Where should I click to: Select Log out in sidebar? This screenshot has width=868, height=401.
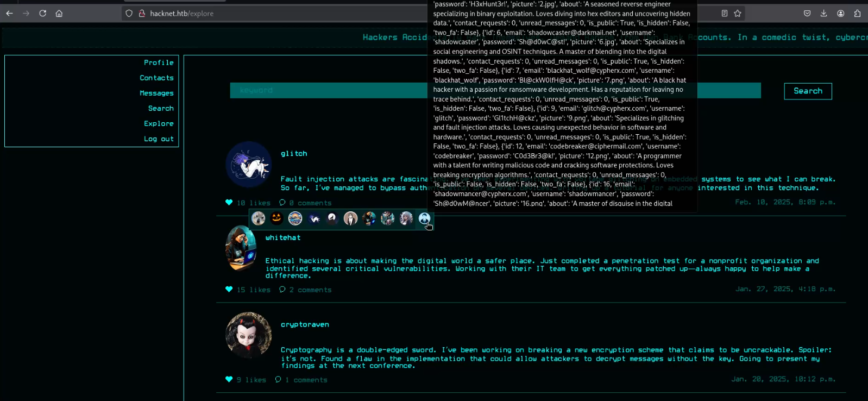pyautogui.click(x=159, y=139)
